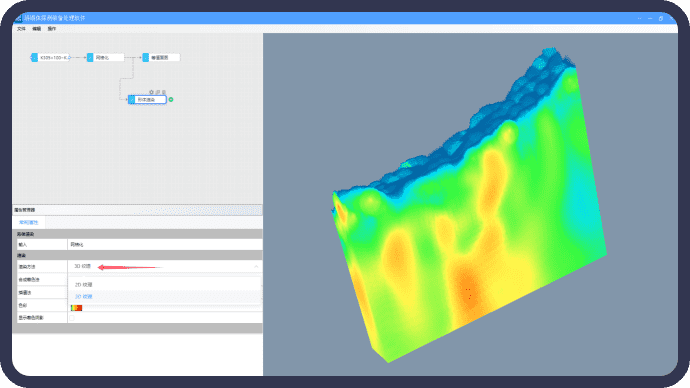690x388 pixels.
Task: Click the blue icon of the third workflow node
Action: (146, 58)
